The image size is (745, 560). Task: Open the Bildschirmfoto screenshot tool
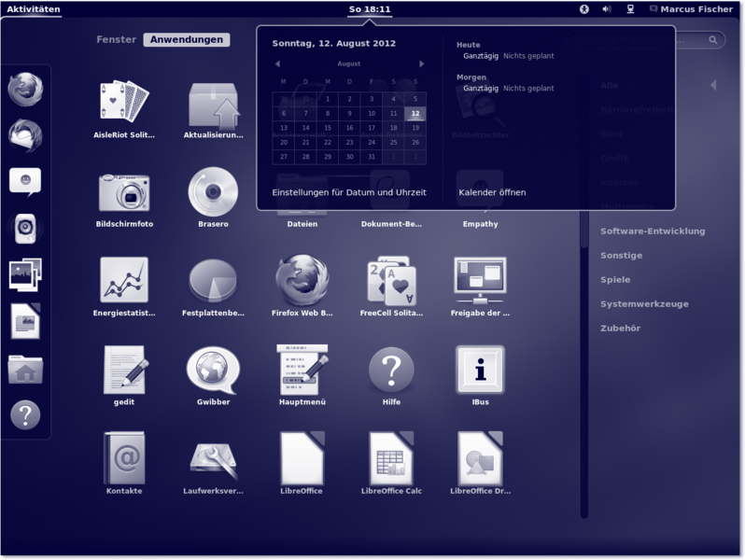(x=124, y=191)
